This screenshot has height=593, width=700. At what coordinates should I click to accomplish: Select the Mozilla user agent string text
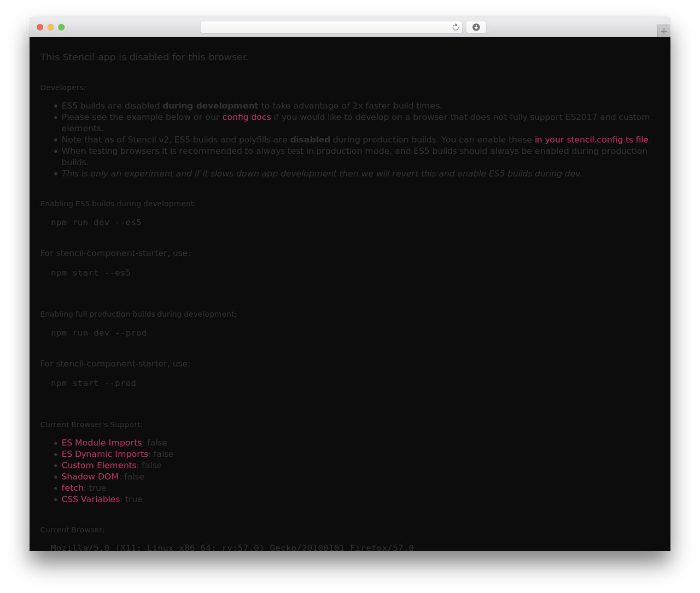(232, 547)
